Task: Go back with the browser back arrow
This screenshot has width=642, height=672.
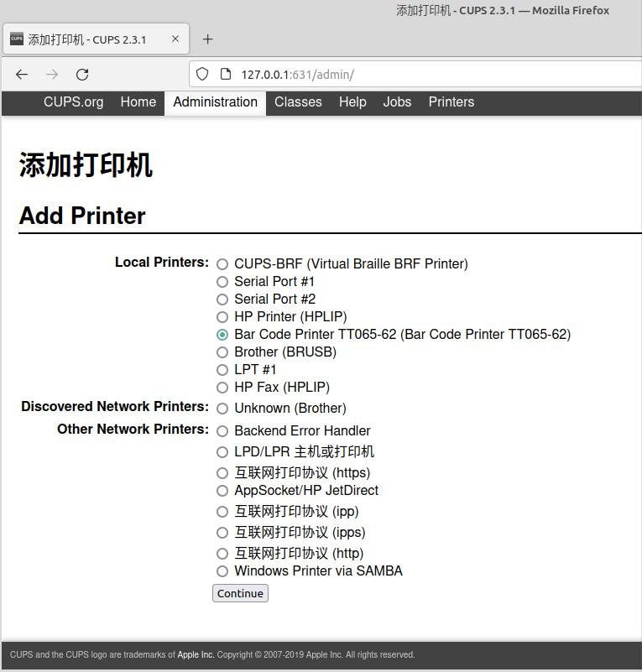Action: tap(22, 75)
